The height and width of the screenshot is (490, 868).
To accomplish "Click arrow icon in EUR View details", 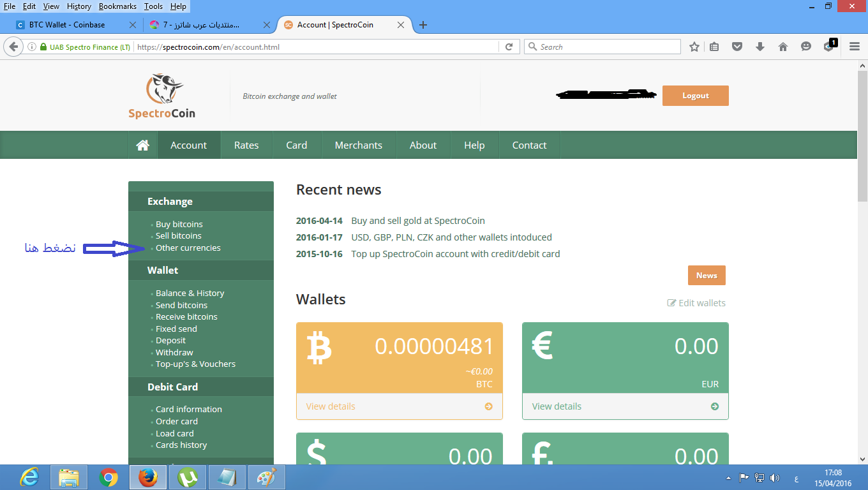I will (715, 406).
